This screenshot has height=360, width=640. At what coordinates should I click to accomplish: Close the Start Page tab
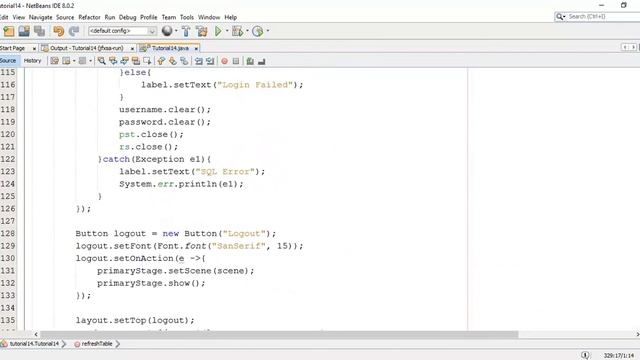click(34, 49)
